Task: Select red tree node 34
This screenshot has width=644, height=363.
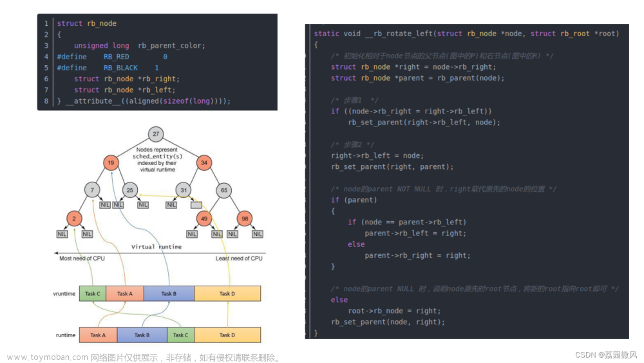Action: [x=204, y=162]
